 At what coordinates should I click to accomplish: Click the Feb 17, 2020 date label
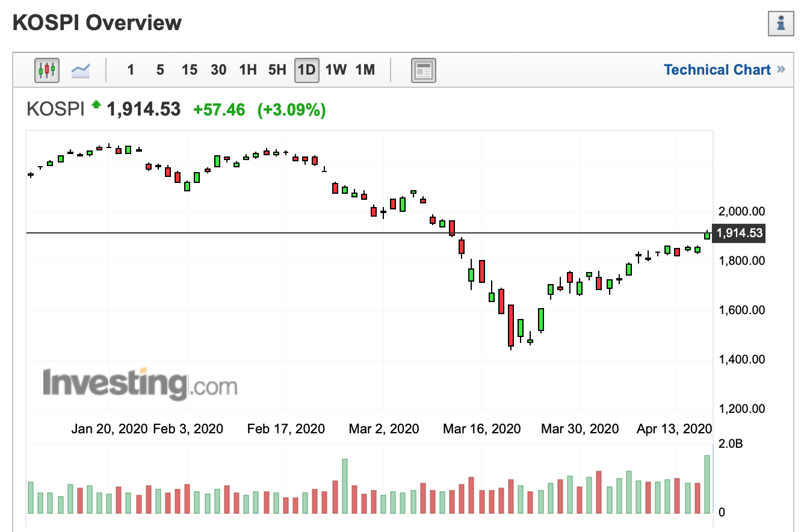(x=286, y=429)
